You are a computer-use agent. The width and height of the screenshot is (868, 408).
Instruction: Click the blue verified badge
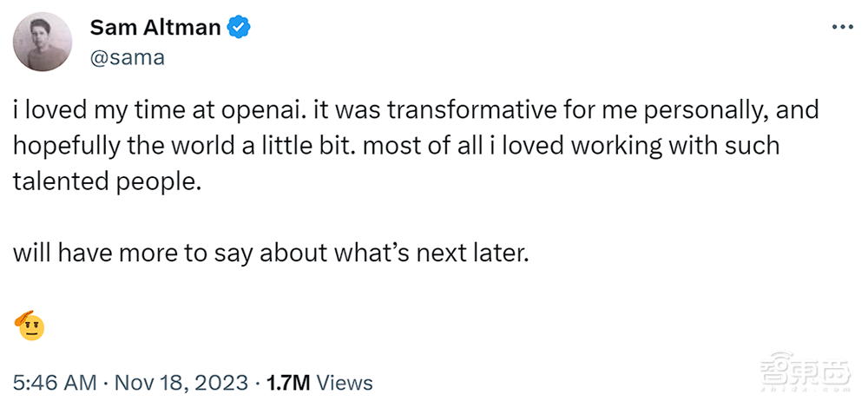coord(239,29)
